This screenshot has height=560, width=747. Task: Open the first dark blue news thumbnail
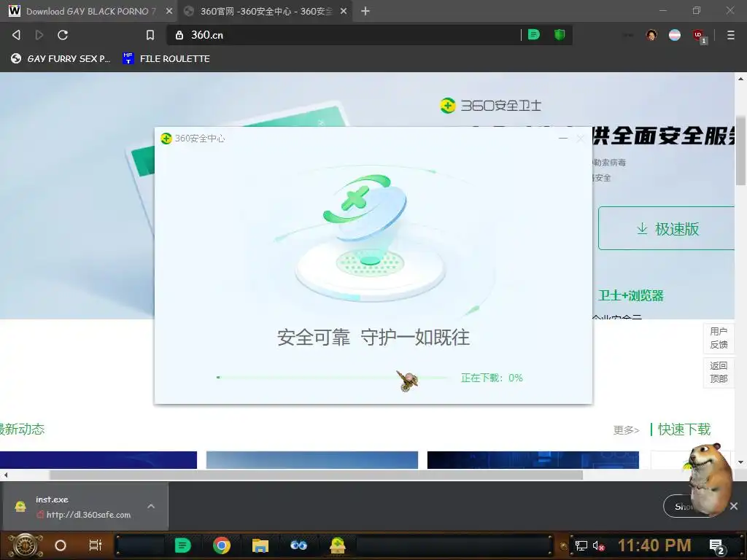(98, 460)
